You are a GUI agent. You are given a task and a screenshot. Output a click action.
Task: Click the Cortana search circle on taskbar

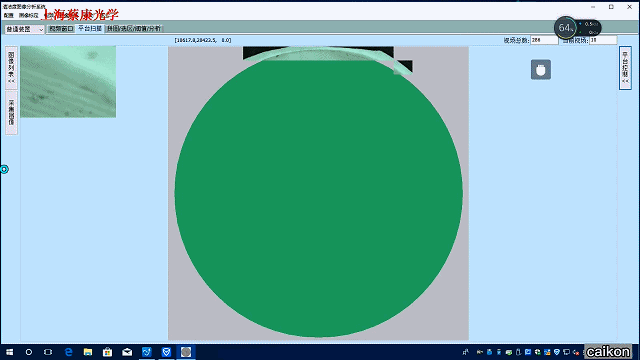point(29,352)
